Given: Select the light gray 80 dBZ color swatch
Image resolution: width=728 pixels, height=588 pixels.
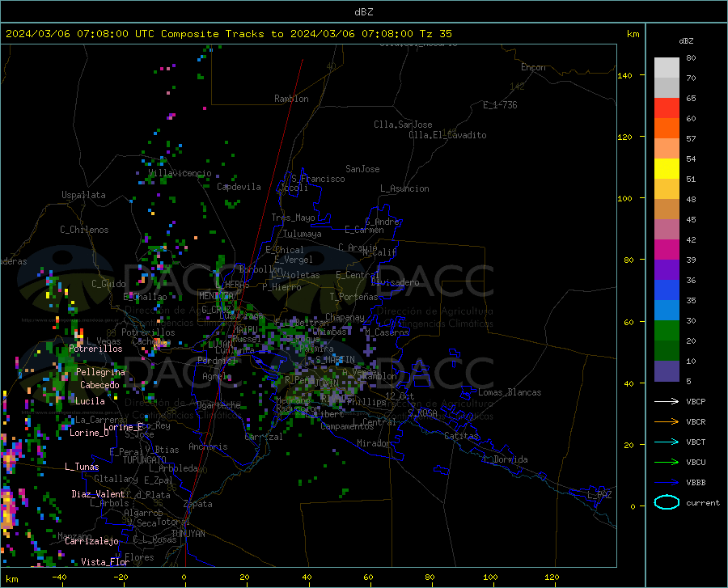Looking at the screenshot, I should [x=667, y=67].
